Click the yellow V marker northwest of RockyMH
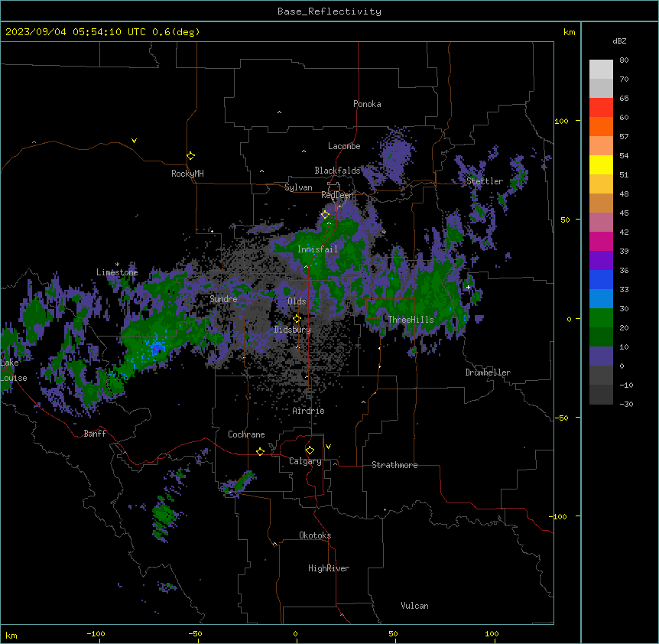This screenshot has width=659, height=644. [x=134, y=141]
